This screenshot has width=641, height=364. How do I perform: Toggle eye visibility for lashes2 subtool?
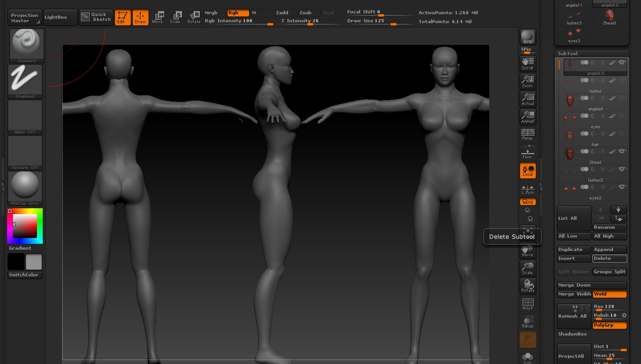point(622,169)
